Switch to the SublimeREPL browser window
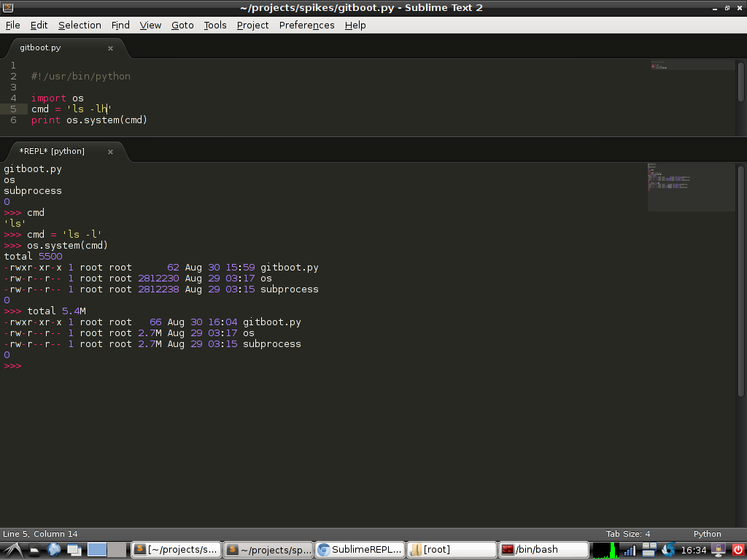 point(360,550)
